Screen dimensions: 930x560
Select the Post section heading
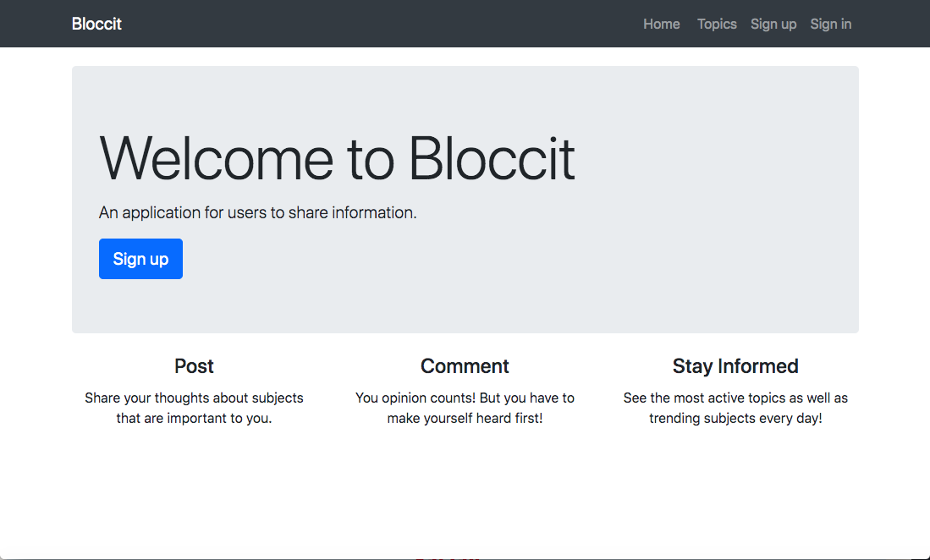pos(193,365)
